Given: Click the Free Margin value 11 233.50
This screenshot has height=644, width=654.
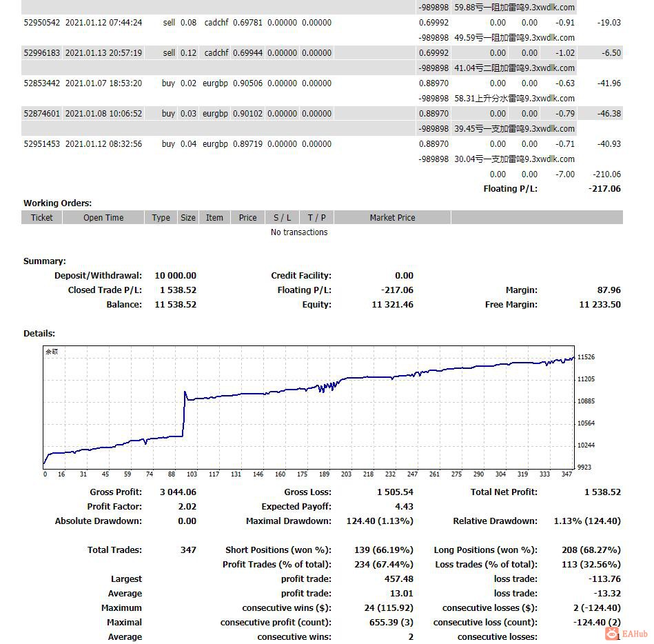Looking at the screenshot, I should pos(600,305).
